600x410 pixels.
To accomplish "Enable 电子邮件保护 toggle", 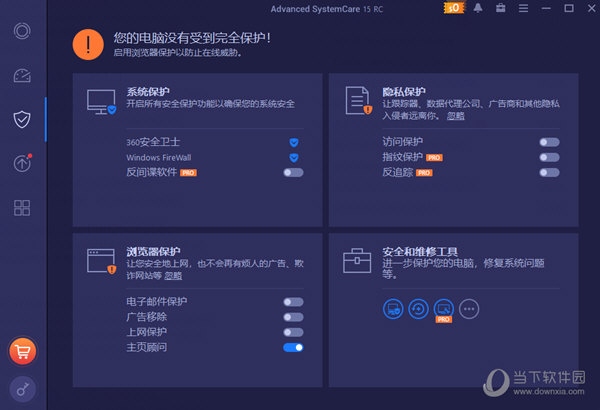I will click(293, 302).
